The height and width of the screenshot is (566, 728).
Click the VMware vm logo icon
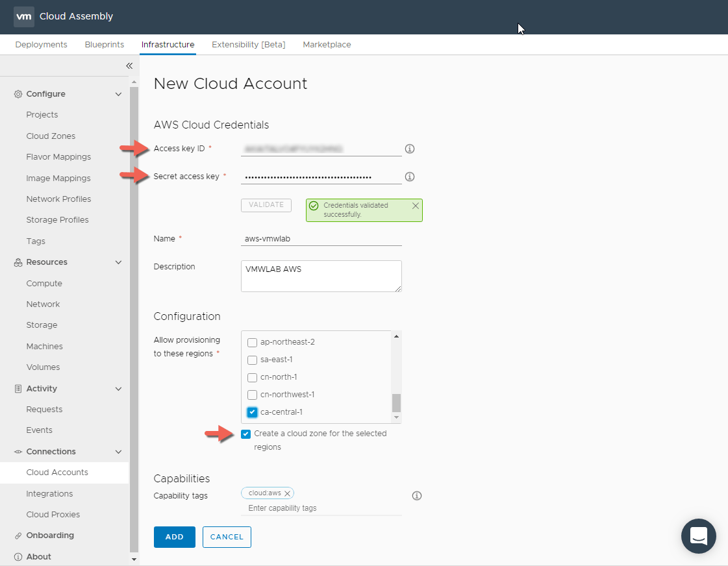click(x=24, y=17)
